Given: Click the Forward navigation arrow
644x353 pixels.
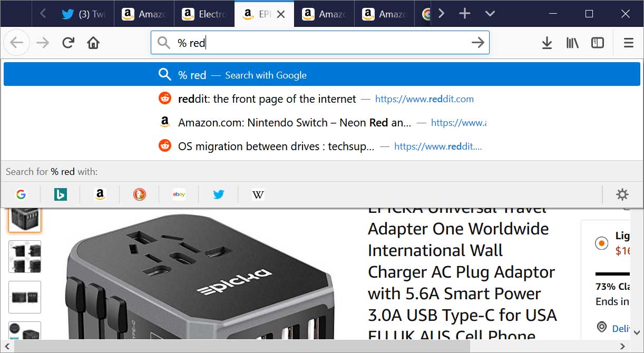Looking at the screenshot, I should [x=43, y=43].
